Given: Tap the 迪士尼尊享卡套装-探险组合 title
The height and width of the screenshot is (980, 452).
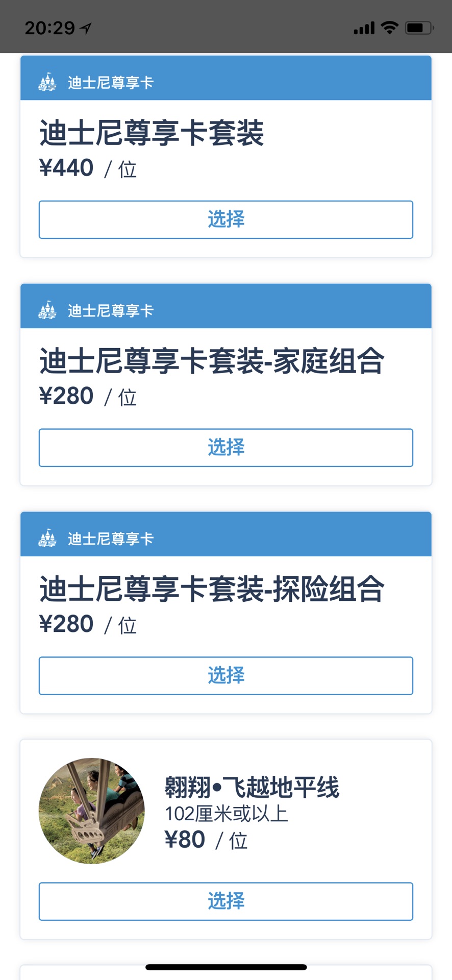Looking at the screenshot, I should pos(212,590).
